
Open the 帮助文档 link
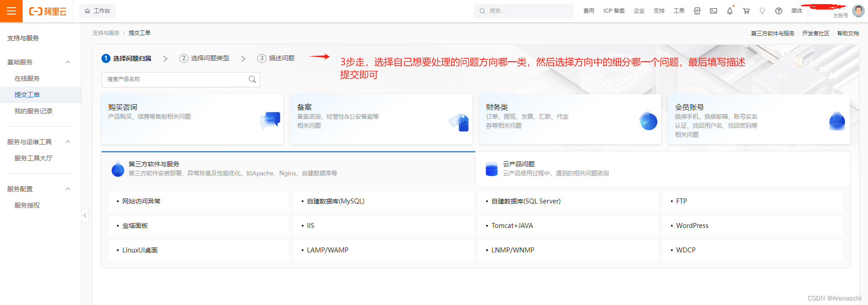(848, 34)
